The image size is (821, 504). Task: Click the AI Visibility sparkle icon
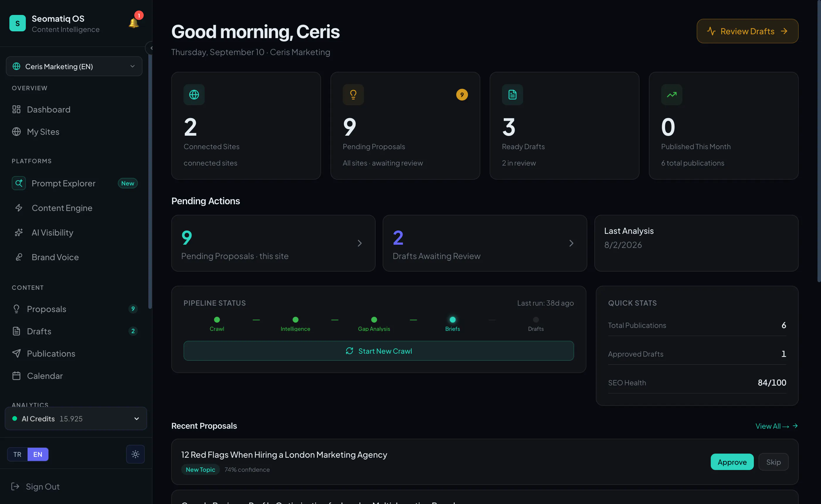tap(19, 233)
